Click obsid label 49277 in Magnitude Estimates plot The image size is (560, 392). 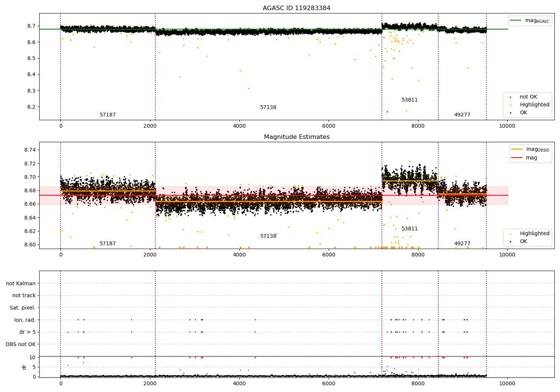[x=462, y=244]
